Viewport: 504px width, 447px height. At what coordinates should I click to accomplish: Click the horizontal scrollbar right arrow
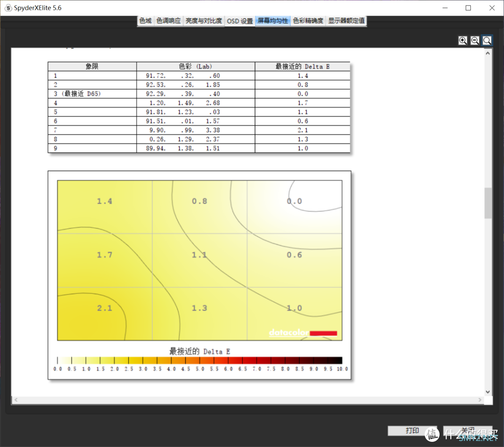coord(480,400)
